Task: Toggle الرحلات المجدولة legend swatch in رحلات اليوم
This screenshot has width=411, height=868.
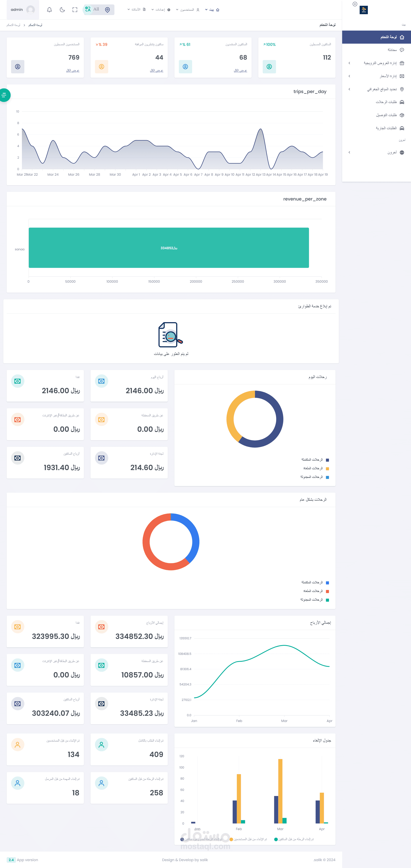Action: [328, 477]
